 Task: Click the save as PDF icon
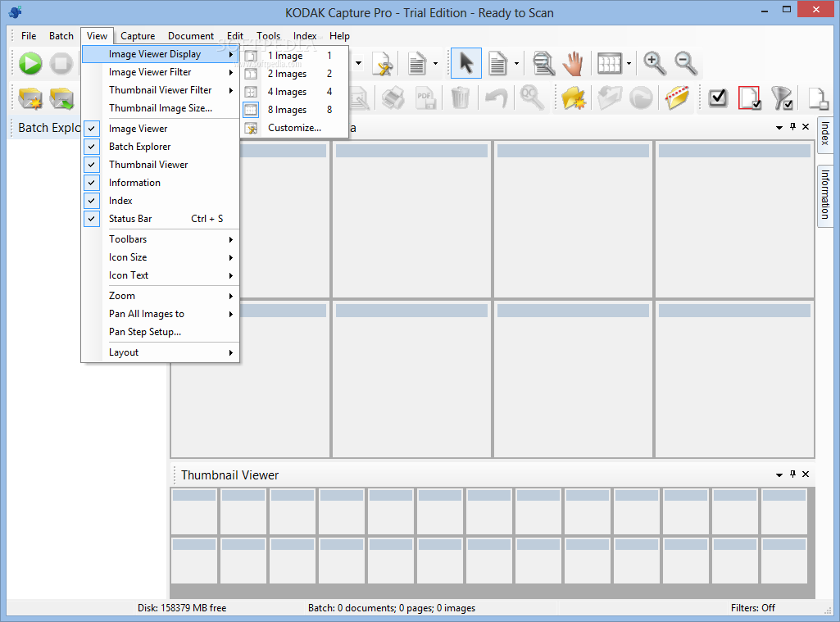pyautogui.click(x=426, y=98)
